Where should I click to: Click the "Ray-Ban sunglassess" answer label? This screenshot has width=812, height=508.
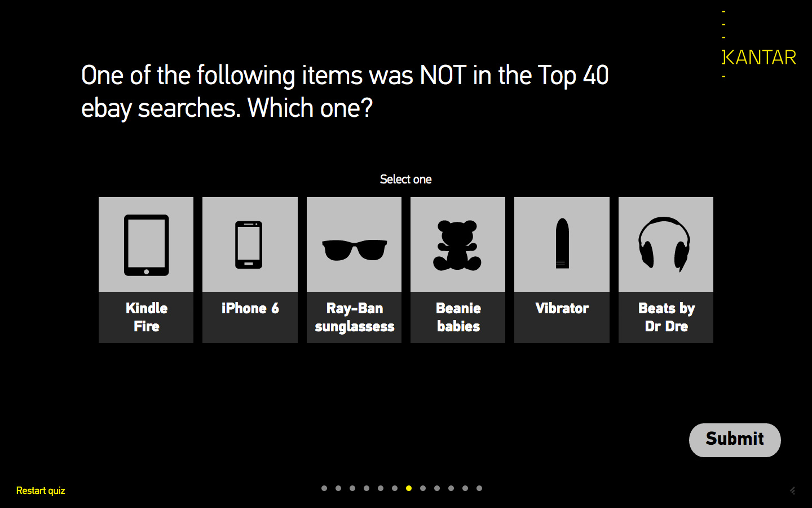click(x=354, y=317)
